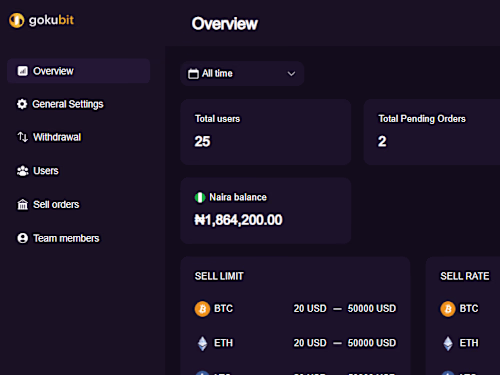The height and width of the screenshot is (375, 500).
Task: Click the SELL LIMIT heading
Action: (219, 276)
